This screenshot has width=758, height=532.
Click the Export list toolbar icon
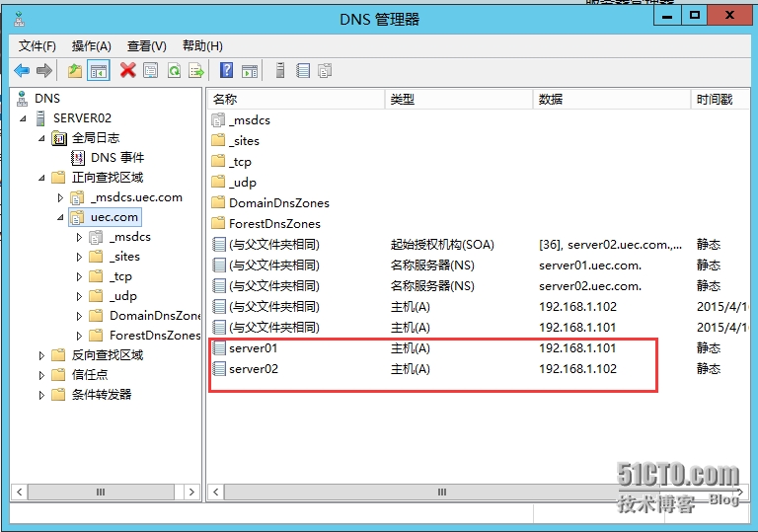196,71
